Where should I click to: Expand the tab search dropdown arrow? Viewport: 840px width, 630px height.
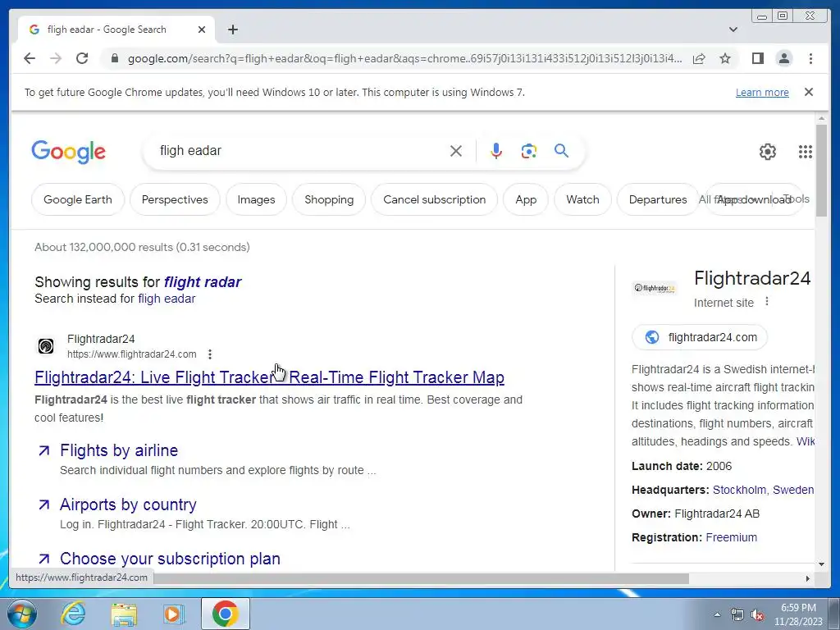pyautogui.click(x=733, y=30)
